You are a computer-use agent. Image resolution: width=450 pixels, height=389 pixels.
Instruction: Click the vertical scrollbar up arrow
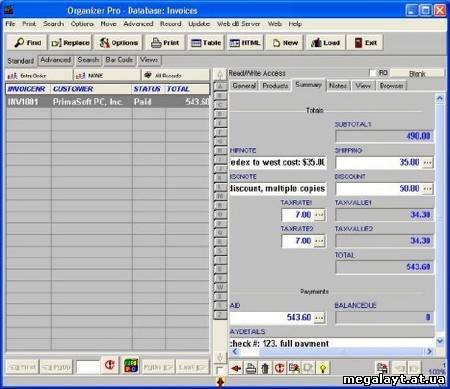[x=440, y=98]
